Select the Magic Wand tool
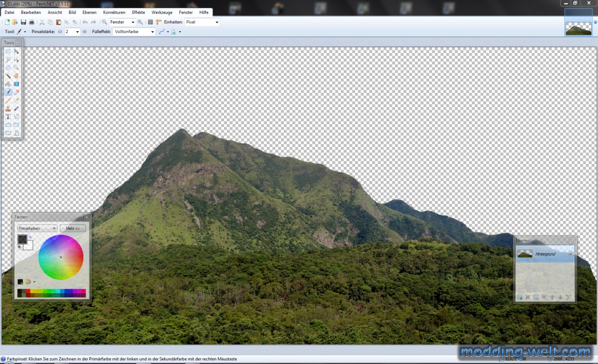This screenshot has height=364, width=598. 8,76
